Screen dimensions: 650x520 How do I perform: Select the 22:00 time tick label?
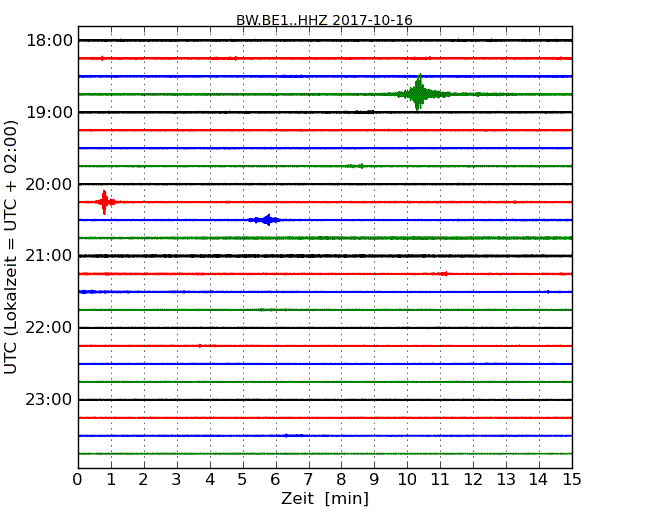click(x=49, y=328)
